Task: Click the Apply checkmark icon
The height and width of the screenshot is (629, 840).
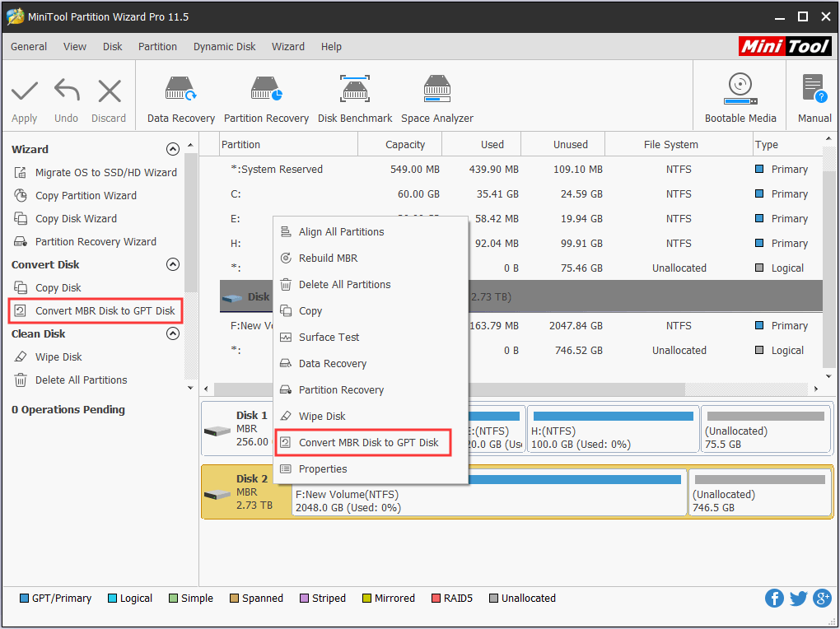Action: (x=25, y=91)
